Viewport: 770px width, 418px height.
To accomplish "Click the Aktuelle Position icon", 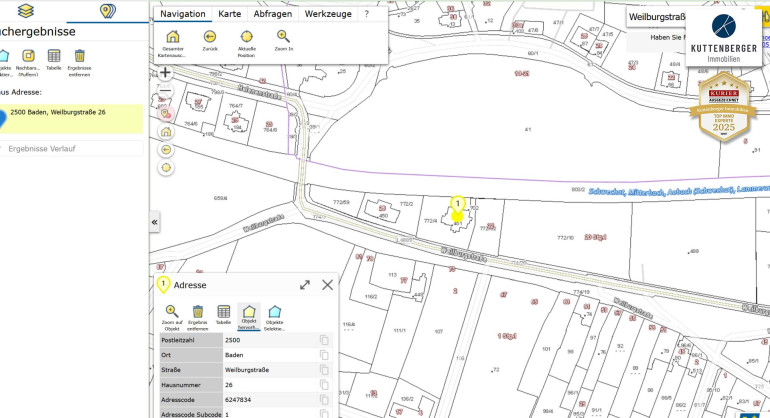I will click(247, 38).
